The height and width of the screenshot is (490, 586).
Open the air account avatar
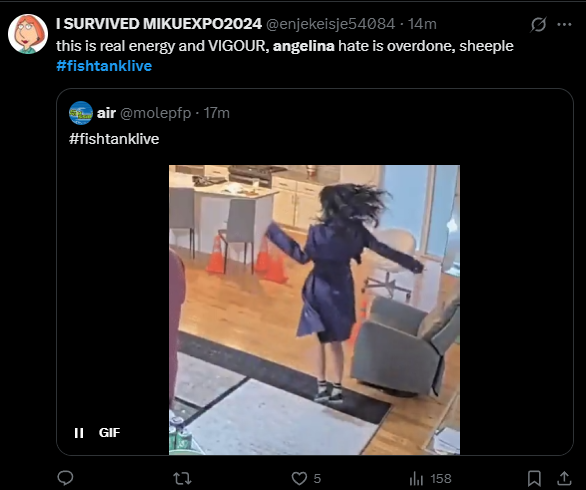click(x=81, y=113)
